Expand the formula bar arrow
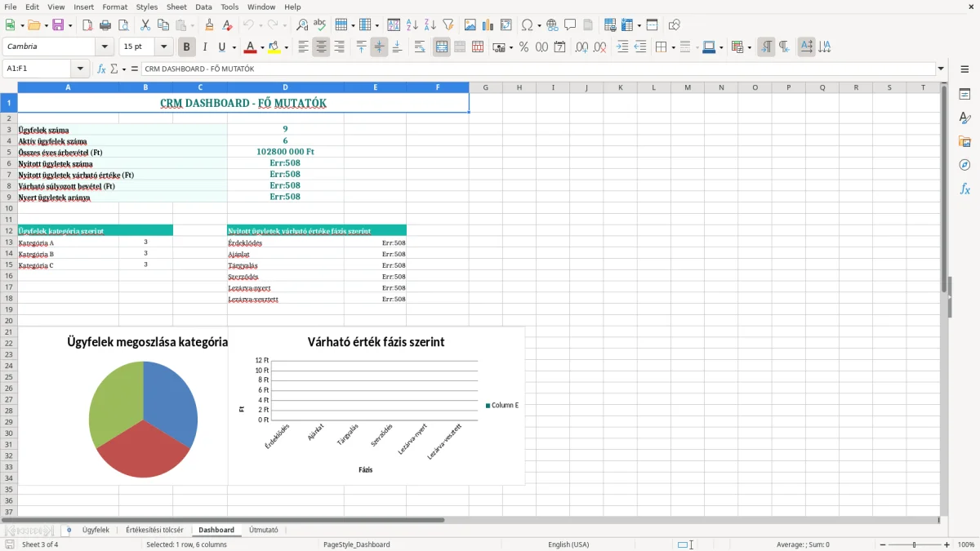Image resolution: width=980 pixels, height=551 pixels. 941,69
